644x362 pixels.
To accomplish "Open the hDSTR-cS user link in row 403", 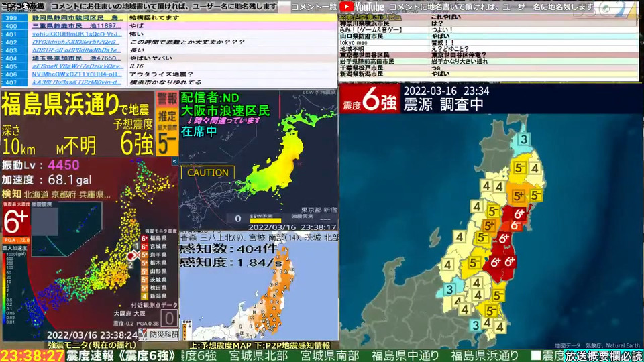I will tap(77, 50).
